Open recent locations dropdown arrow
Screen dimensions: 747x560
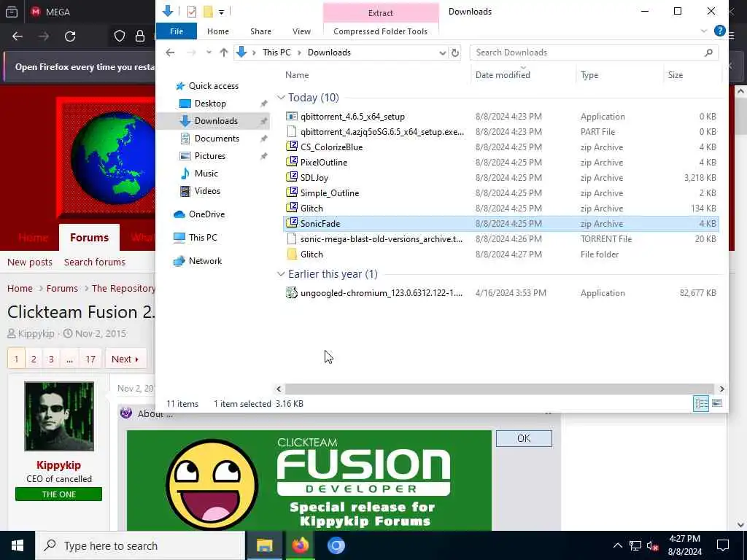pos(209,52)
